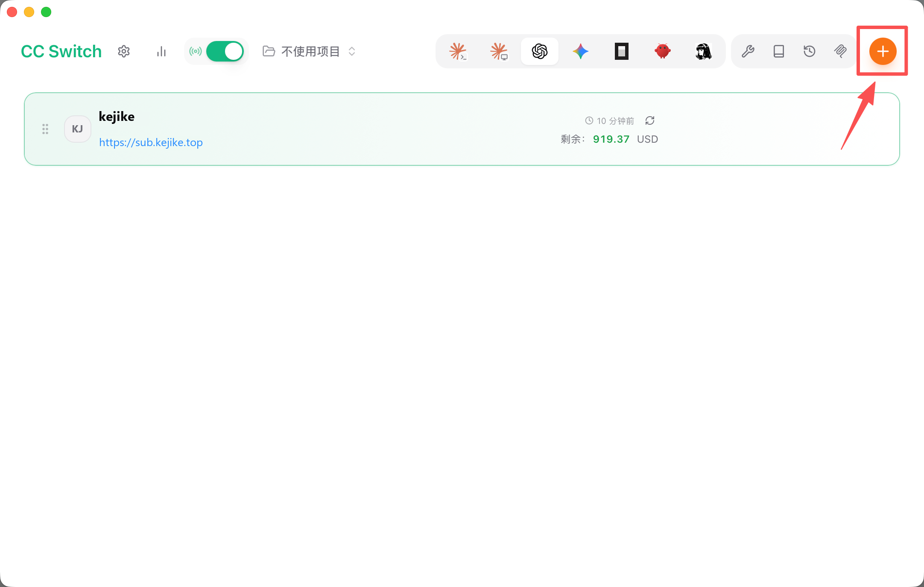924x587 pixels.
Task: Select the Gemini sparkle app tab
Action: [581, 51]
